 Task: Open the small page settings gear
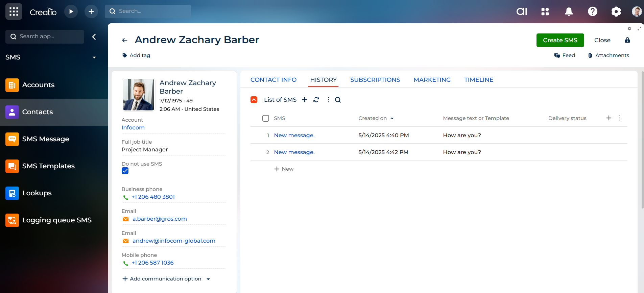pyautogui.click(x=629, y=29)
